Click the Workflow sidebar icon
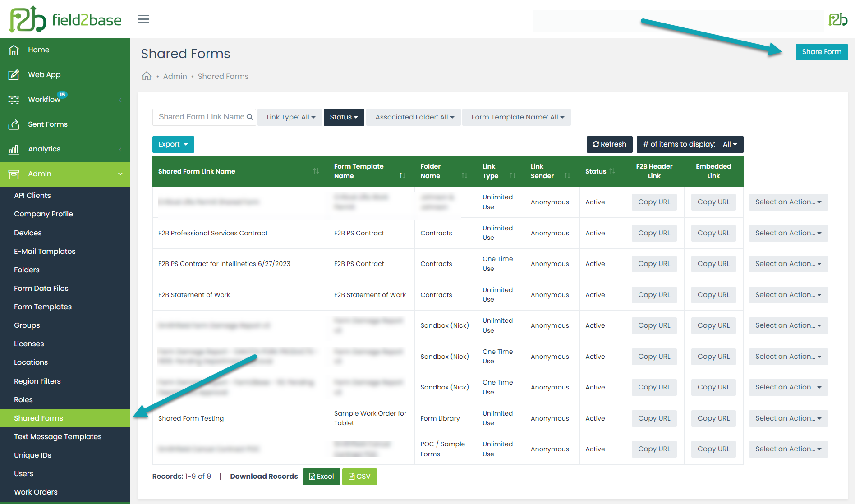The height and width of the screenshot is (504, 855). tap(14, 100)
